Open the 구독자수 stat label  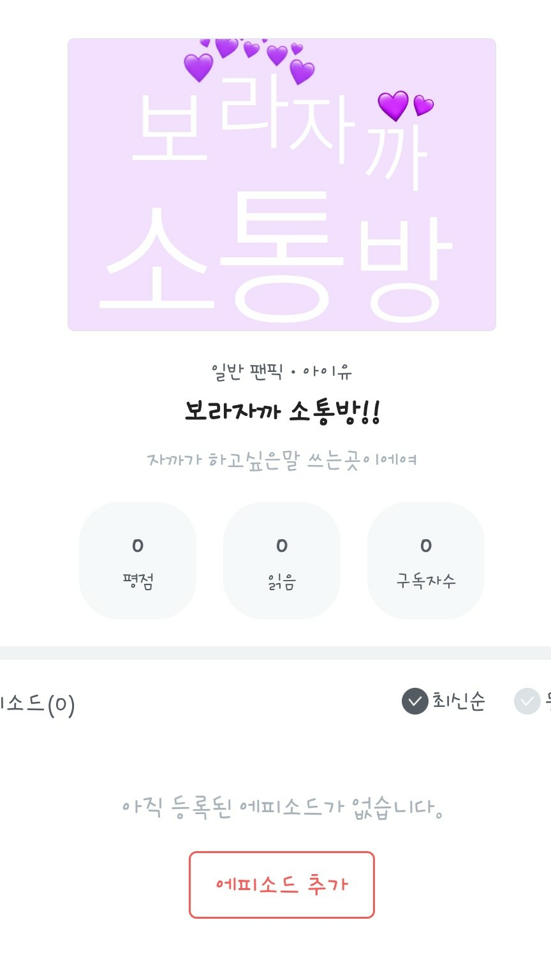click(x=425, y=581)
